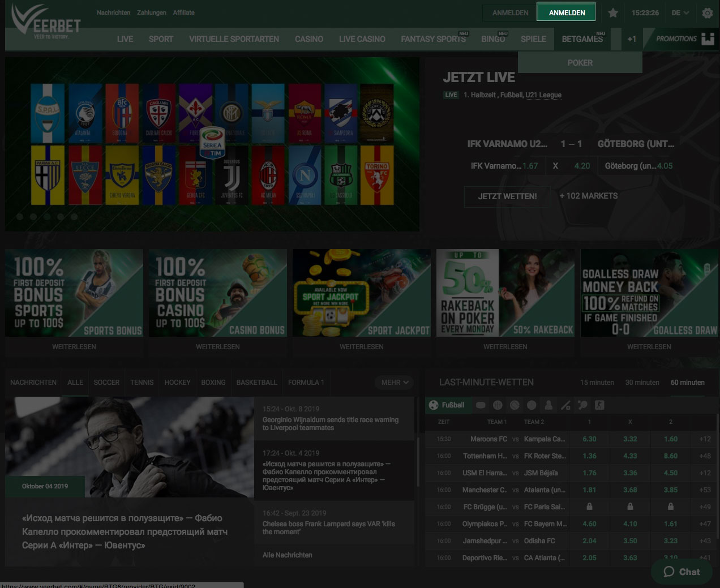The width and height of the screenshot is (720, 588).
Task: Open SPORT menu item
Action: [x=161, y=39]
